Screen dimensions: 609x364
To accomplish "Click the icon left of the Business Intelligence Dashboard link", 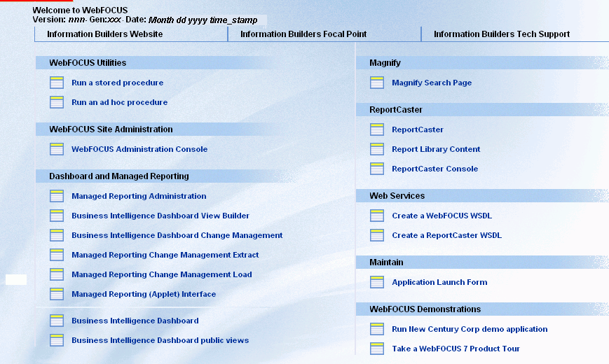I will (x=57, y=321).
